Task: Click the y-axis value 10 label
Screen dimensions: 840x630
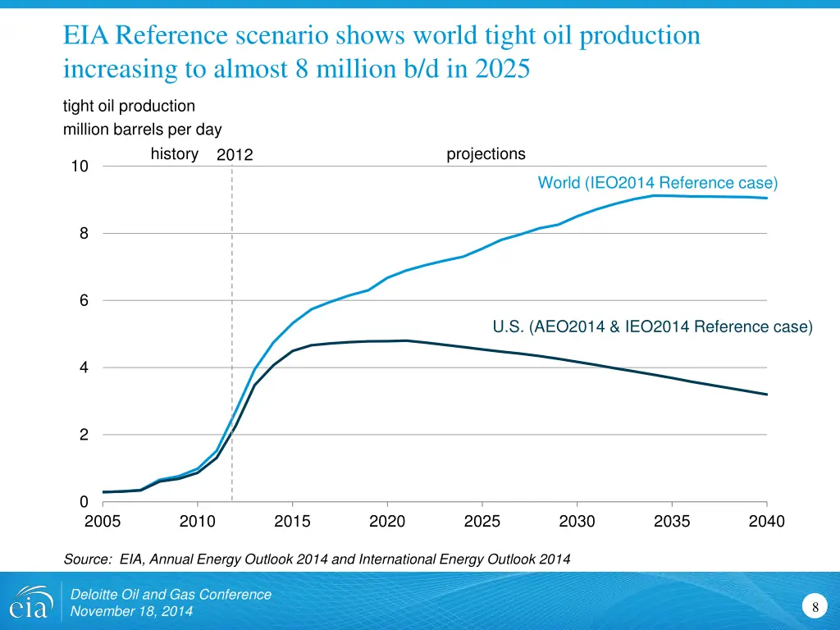Action: point(80,167)
